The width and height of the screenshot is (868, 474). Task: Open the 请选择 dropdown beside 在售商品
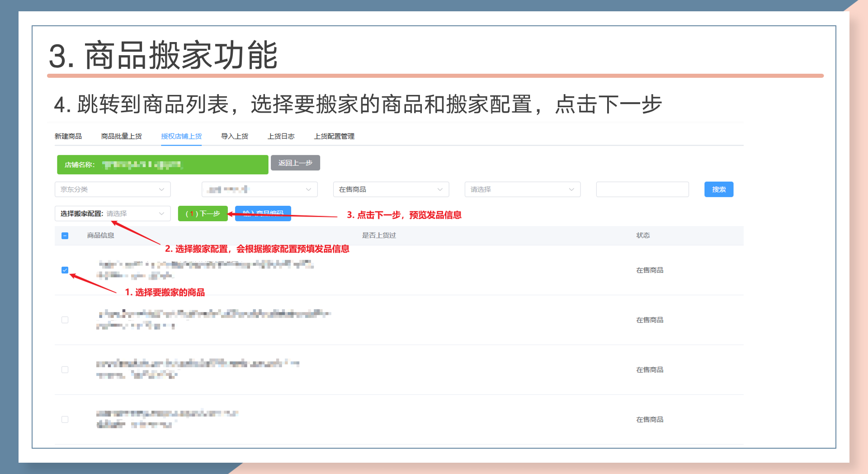[522, 190]
